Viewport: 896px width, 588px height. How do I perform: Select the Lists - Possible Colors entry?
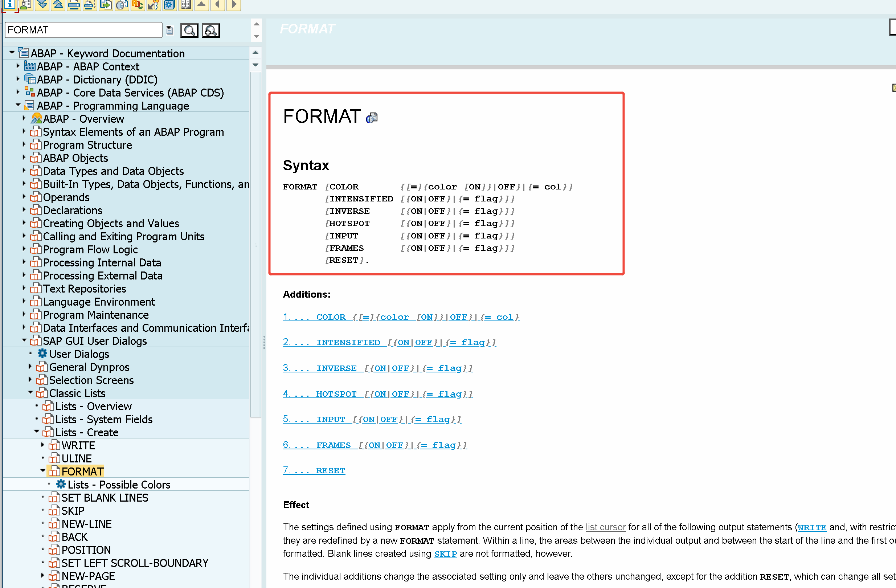(119, 485)
